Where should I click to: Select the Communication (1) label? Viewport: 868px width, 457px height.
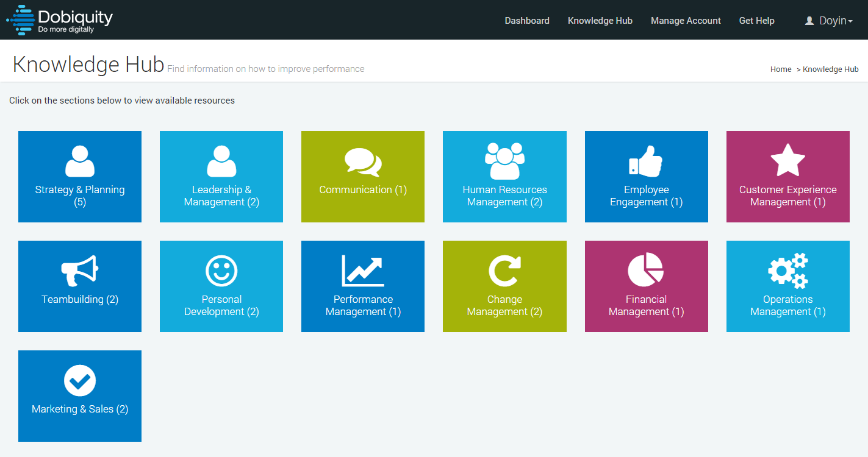click(x=363, y=190)
